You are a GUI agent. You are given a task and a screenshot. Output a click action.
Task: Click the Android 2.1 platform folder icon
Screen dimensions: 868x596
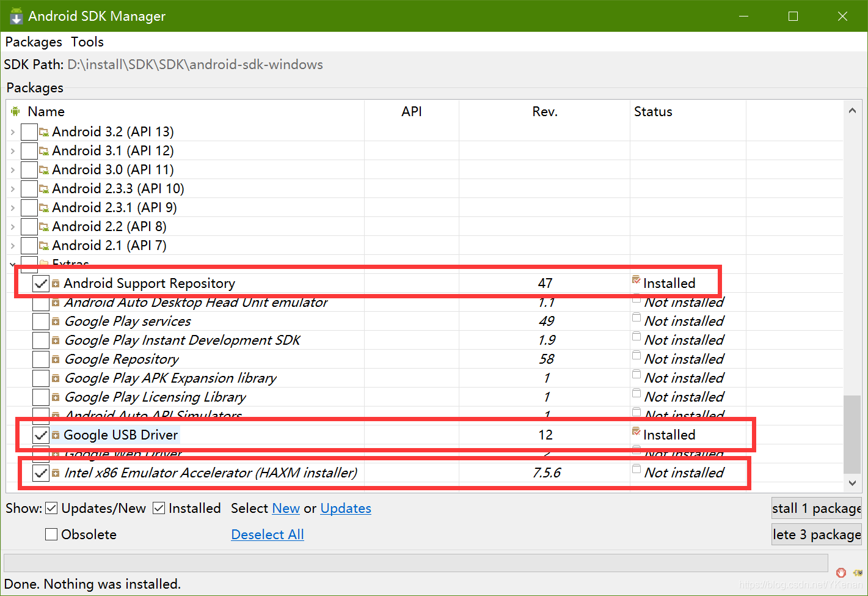click(x=44, y=246)
